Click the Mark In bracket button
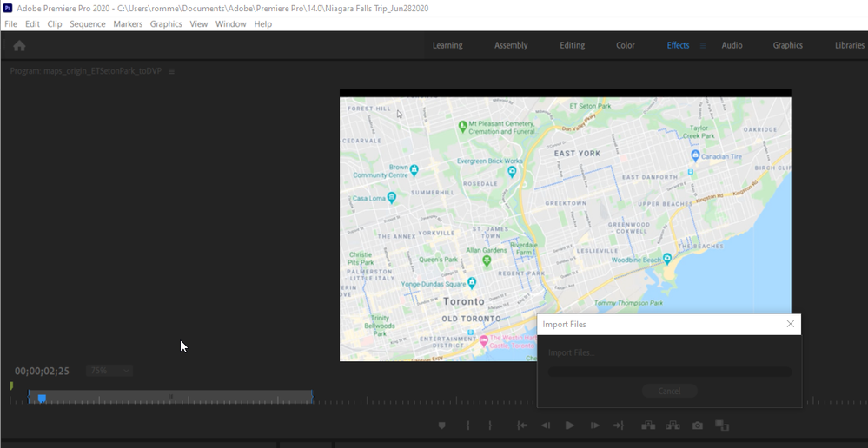The height and width of the screenshot is (448, 868). (467, 425)
